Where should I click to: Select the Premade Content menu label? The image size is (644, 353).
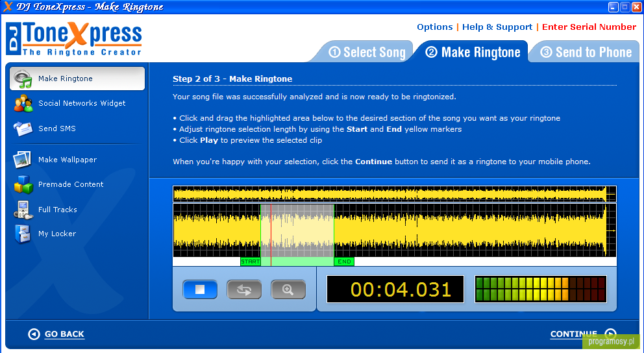[71, 184]
